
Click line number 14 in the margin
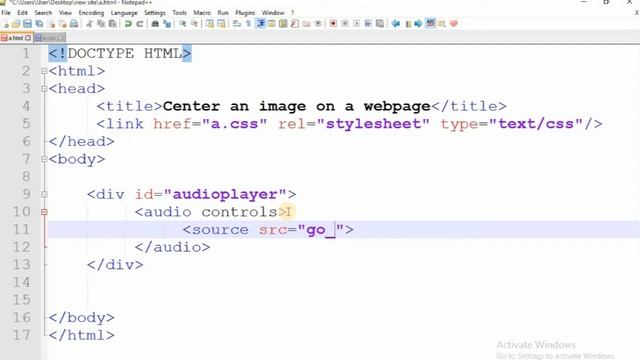point(21,282)
